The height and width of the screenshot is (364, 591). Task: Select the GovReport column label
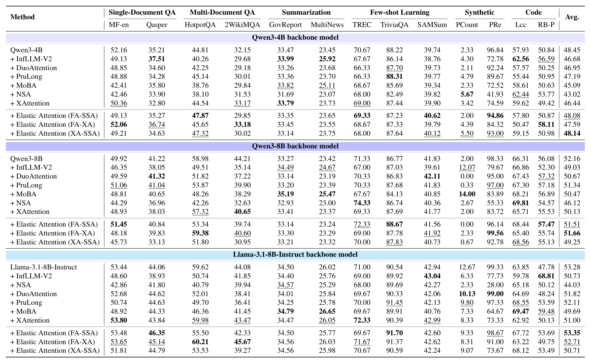pyautogui.click(x=285, y=25)
